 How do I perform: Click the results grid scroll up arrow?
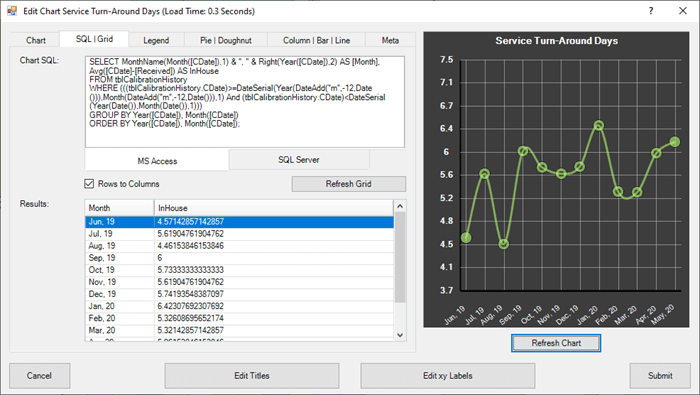400,206
